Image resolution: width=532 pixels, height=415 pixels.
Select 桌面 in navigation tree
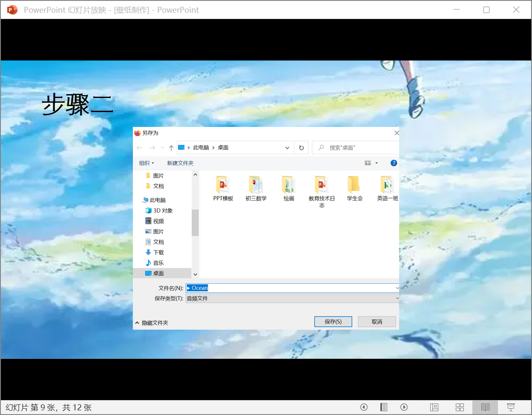point(162,273)
